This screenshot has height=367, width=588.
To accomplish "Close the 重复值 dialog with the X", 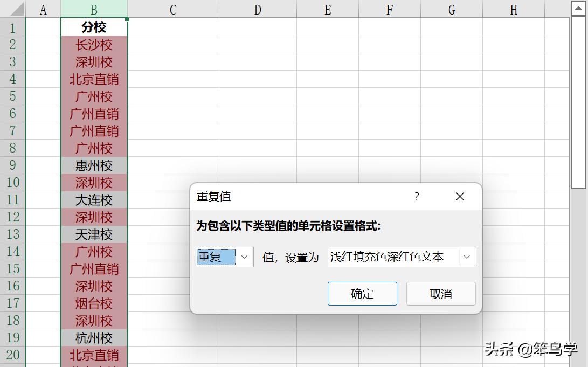I will click(x=460, y=197).
